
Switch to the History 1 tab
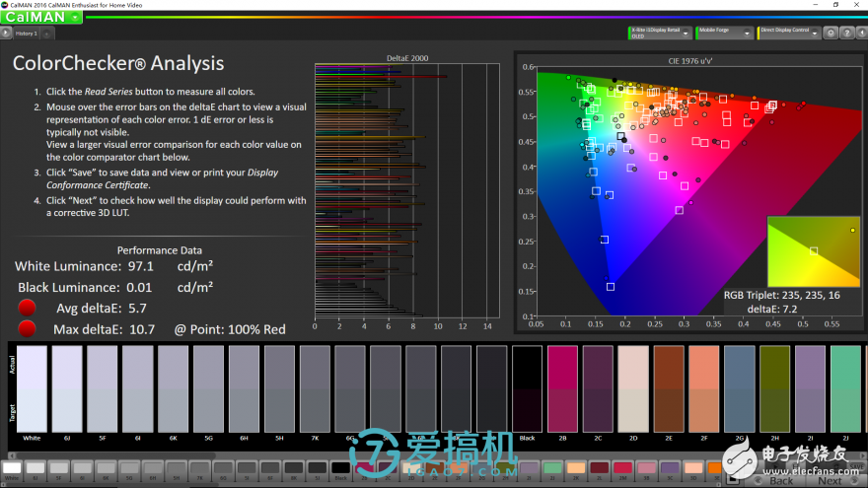(27, 34)
